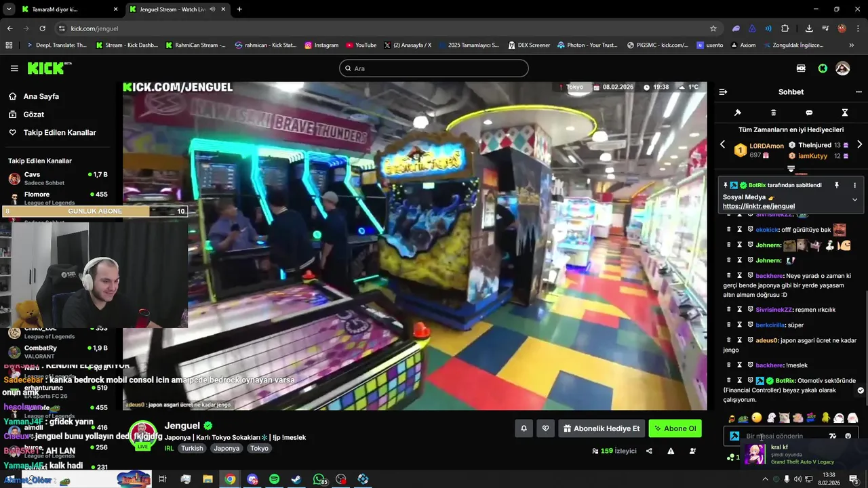The image size is (868, 488).
Task: Open the moderator hammer tool
Action: pyautogui.click(x=738, y=113)
